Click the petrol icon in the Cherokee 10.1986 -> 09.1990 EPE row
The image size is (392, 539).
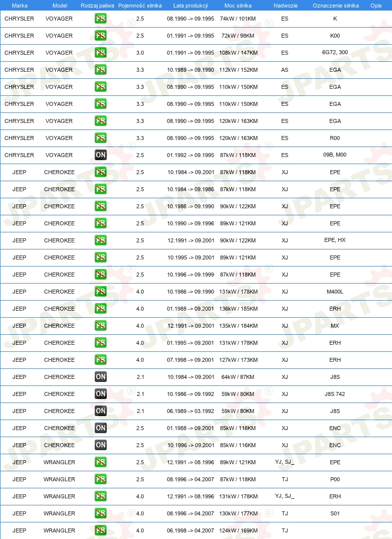point(101,206)
